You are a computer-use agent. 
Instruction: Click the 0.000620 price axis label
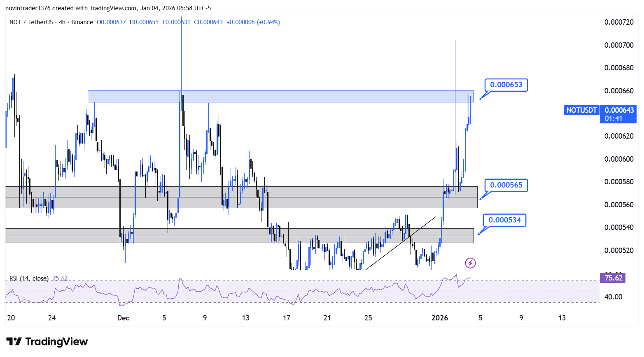pyautogui.click(x=619, y=136)
